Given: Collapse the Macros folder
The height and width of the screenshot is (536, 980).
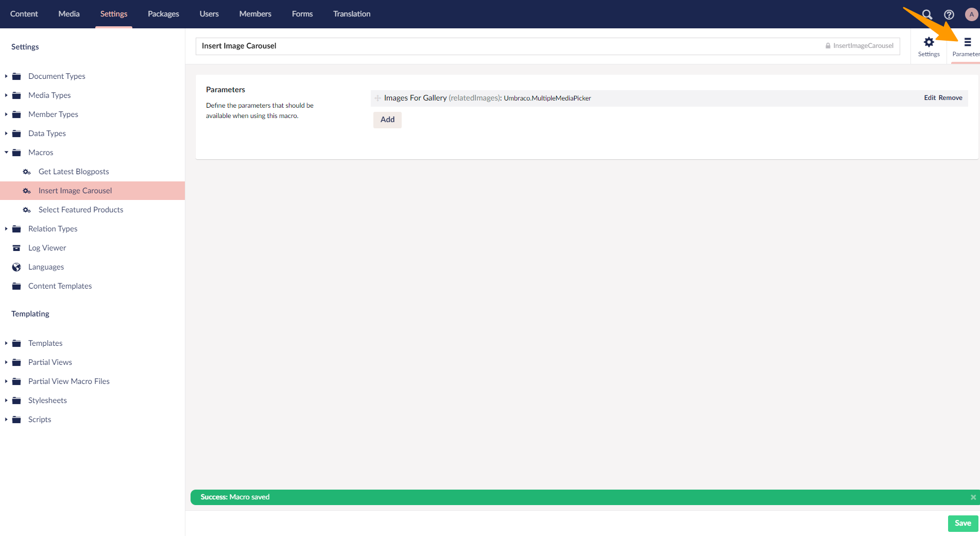Looking at the screenshot, I should [6, 153].
